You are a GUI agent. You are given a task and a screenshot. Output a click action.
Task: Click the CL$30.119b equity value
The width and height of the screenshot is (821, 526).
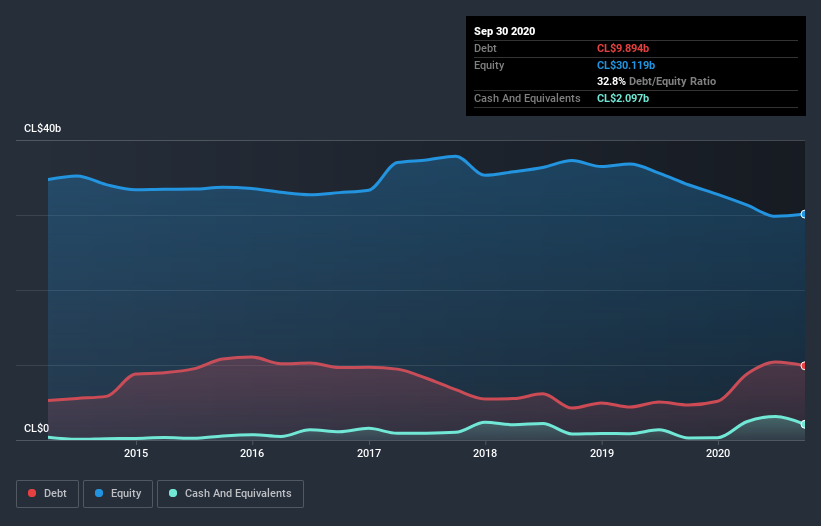pos(626,65)
